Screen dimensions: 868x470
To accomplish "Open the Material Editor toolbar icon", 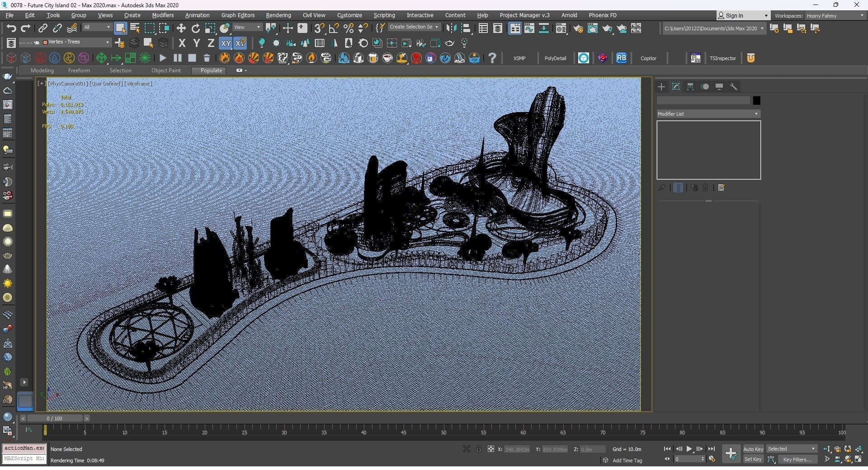I will coord(561,29).
